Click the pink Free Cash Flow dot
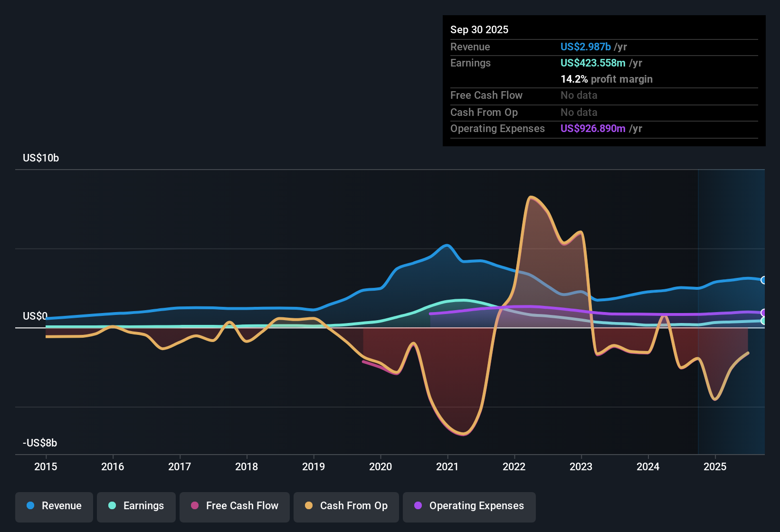 (195, 506)
